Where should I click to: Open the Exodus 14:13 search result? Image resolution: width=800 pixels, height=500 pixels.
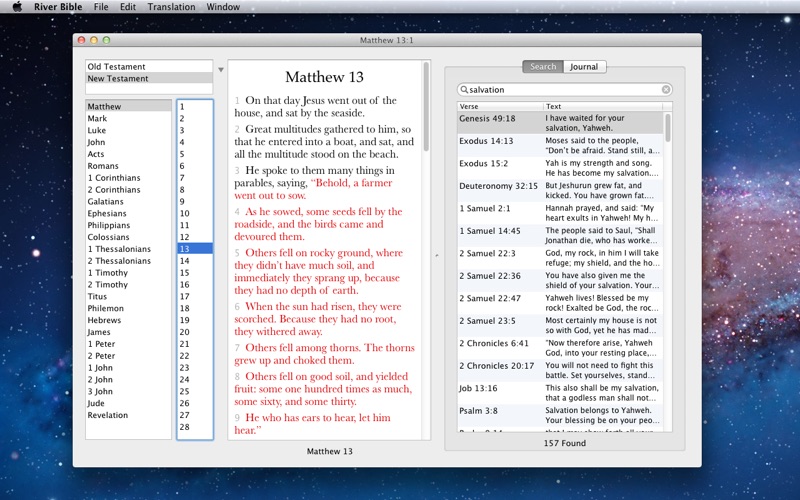486,141
